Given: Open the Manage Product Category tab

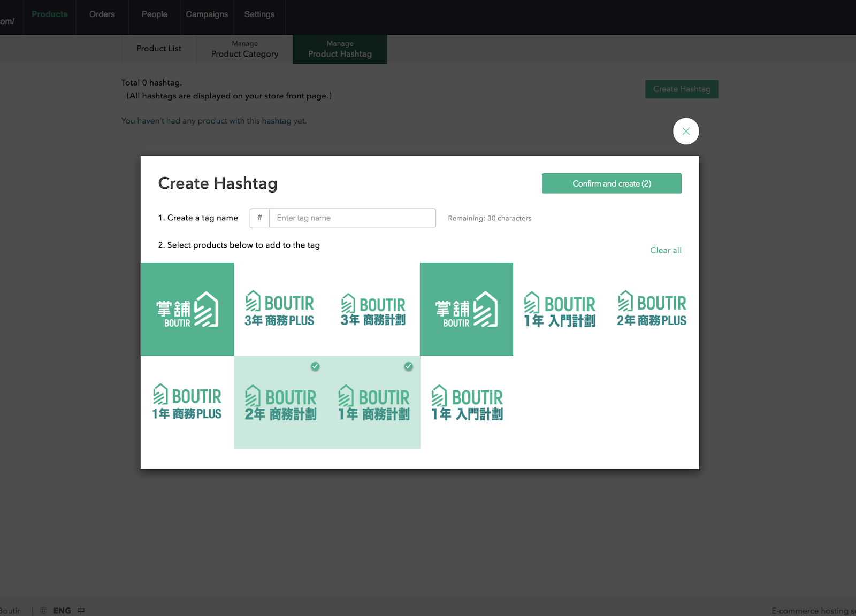Looking at the screenshot, I should pyautogui.click(x=244, y=49).
